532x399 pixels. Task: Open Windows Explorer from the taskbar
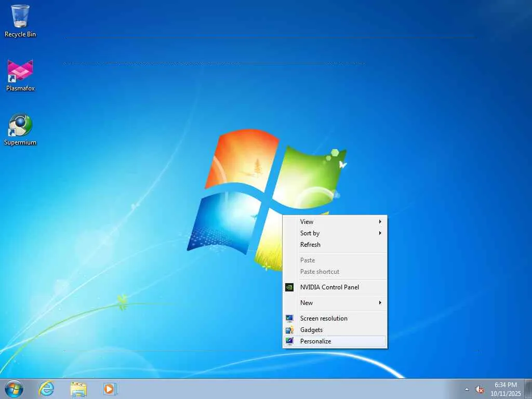tap(78, 389)
